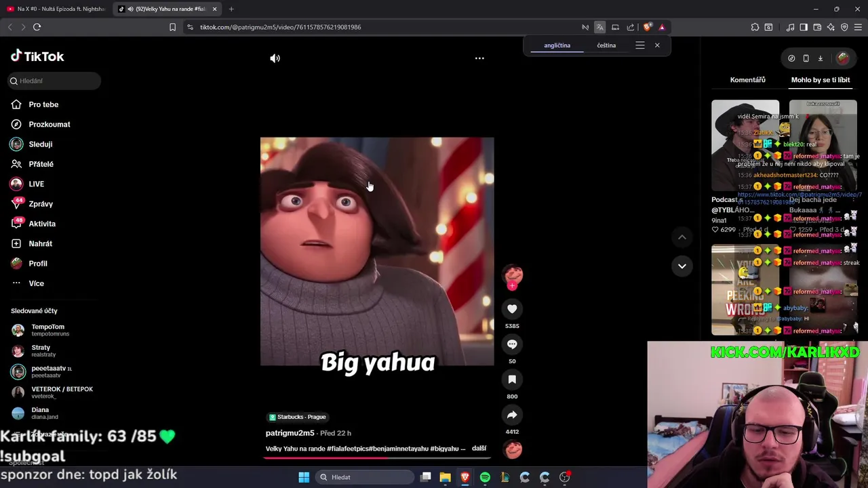
Task: Click the TikTok logo
Action: coord(37,56)
